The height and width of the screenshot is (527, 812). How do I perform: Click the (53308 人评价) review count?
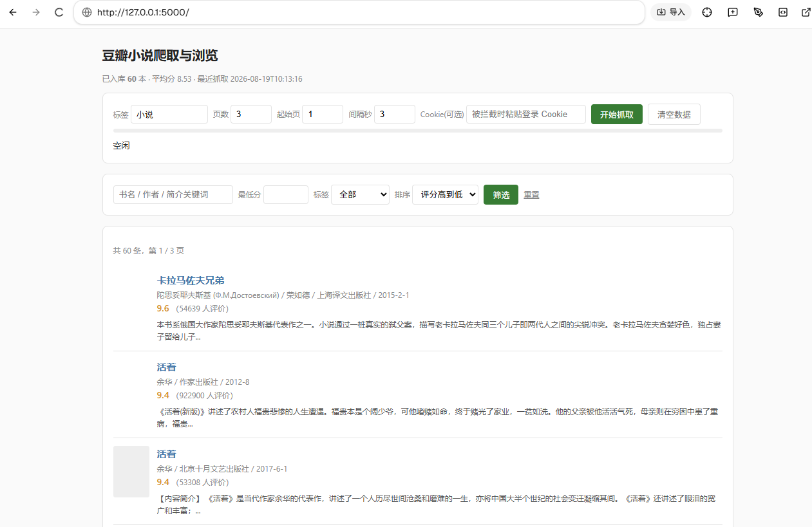(x=202, y=483)
